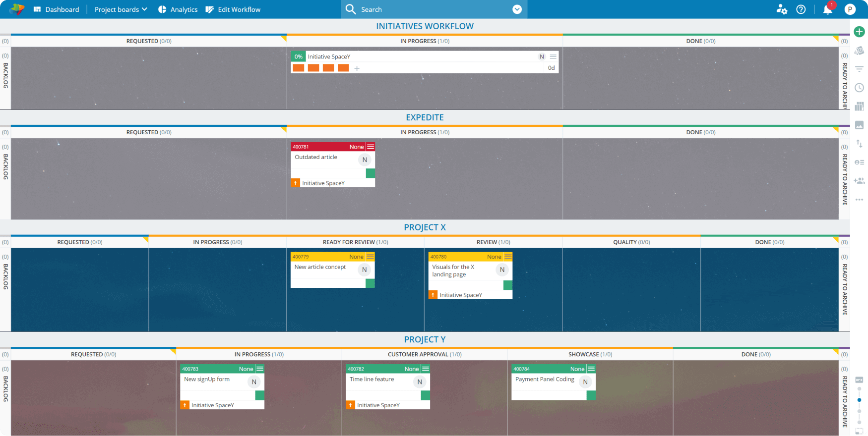Click the 0% progress badge on Initiative SpaceY
868x436 pixels.
[298, 56]
